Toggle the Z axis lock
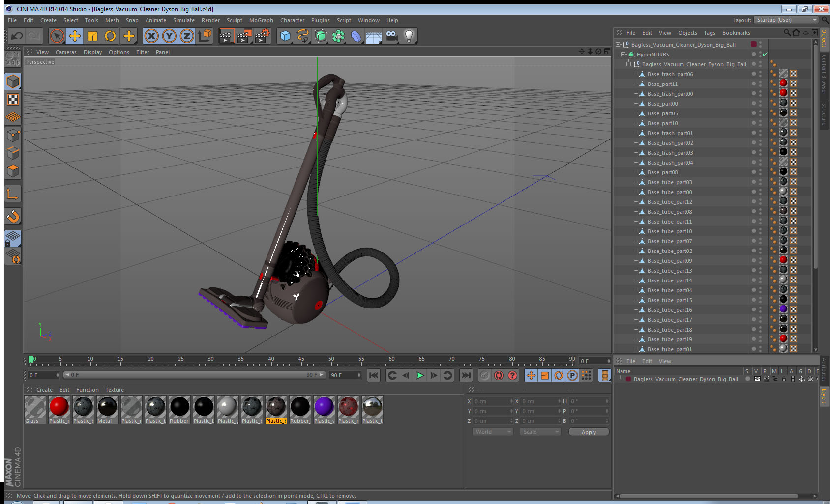This screenshot has height=504, width=830. tap(187, 36)
